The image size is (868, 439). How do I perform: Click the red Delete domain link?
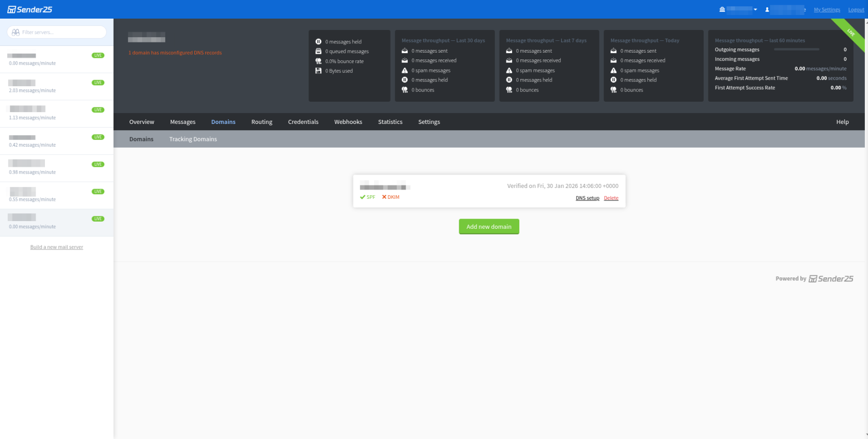pyautogui.click(x=611, y=198)
